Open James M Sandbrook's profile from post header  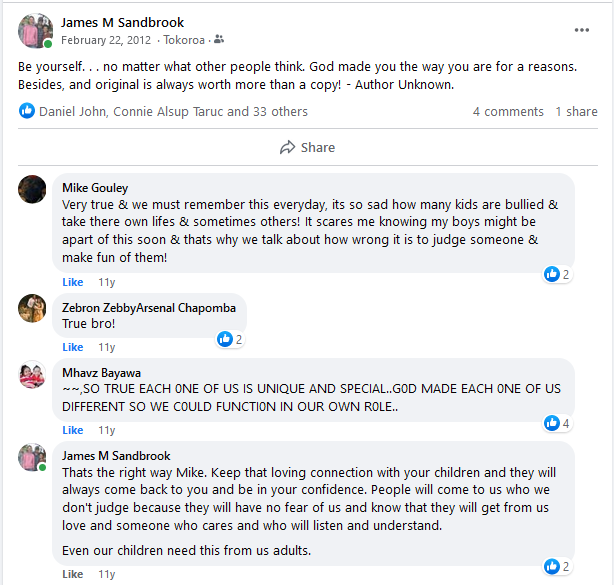(x=122, y=22)
